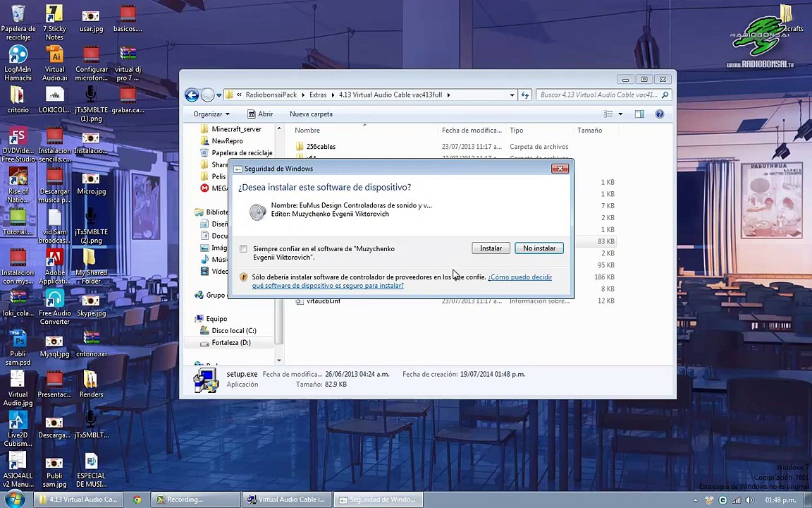Click Nueva carpeta in the toolbar
The height and width of the screenshot is (508, 812).
click(x=311, y=114)
